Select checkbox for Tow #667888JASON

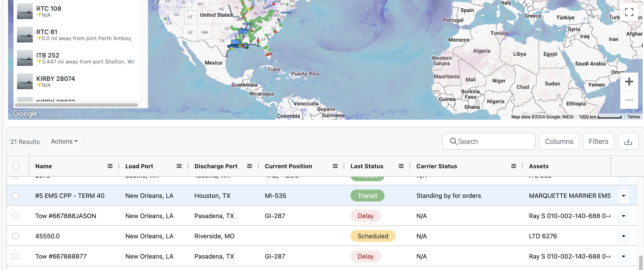click(x=15, y=216)
